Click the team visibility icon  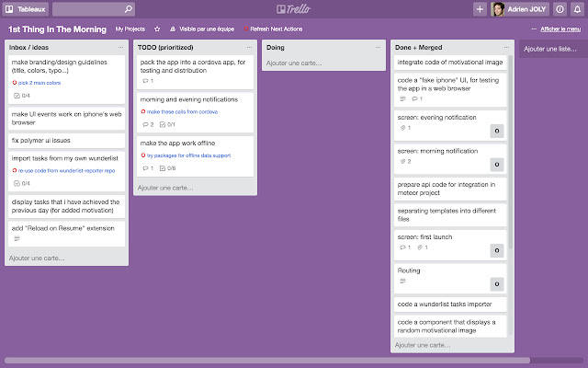(x=173, y=29)
